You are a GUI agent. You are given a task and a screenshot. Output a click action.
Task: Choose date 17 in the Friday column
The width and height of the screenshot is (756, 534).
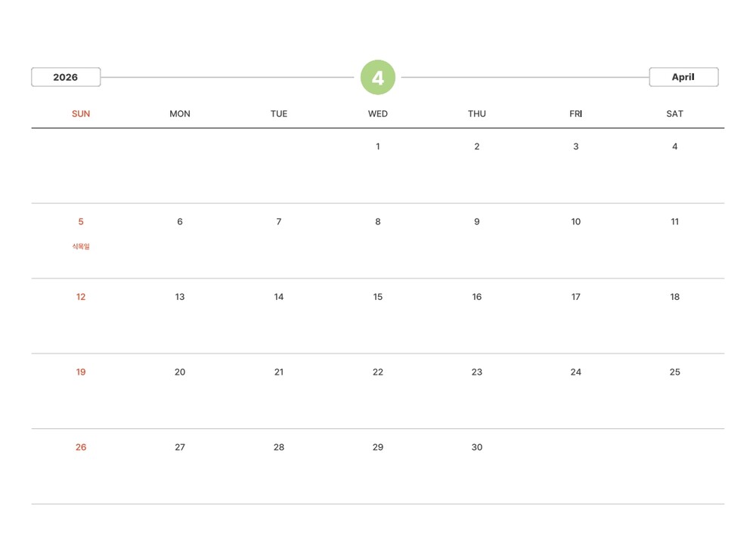pyautogui.click(x=576, y=297)
